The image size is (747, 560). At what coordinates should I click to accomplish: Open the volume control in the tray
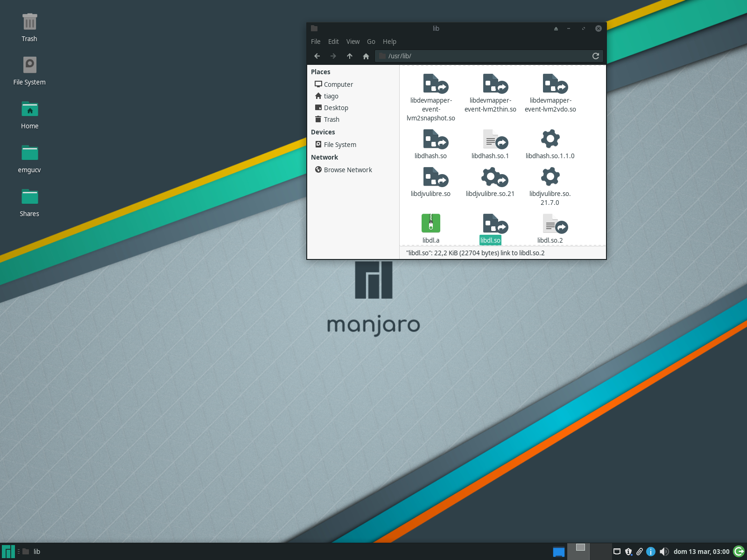point(664,552)
